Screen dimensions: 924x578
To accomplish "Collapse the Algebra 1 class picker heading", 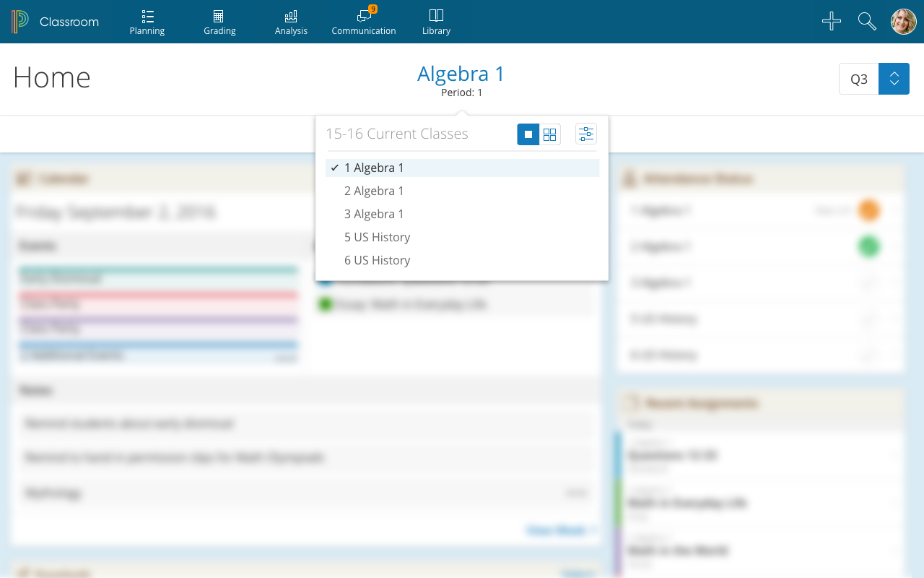I will pyautogui.click(x=461, y=74).
